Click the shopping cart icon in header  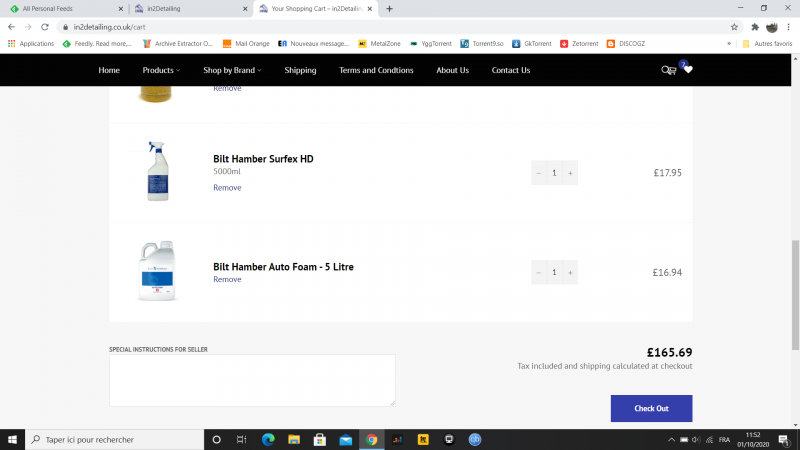674,70
